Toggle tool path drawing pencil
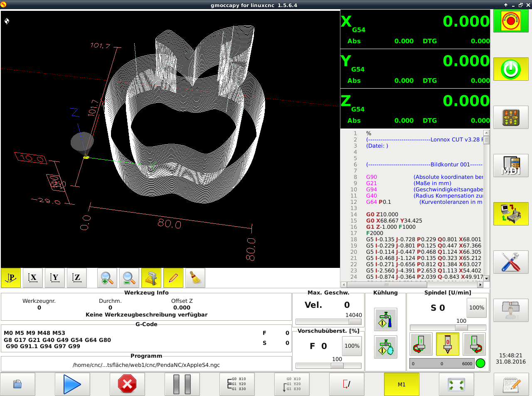 173,278
